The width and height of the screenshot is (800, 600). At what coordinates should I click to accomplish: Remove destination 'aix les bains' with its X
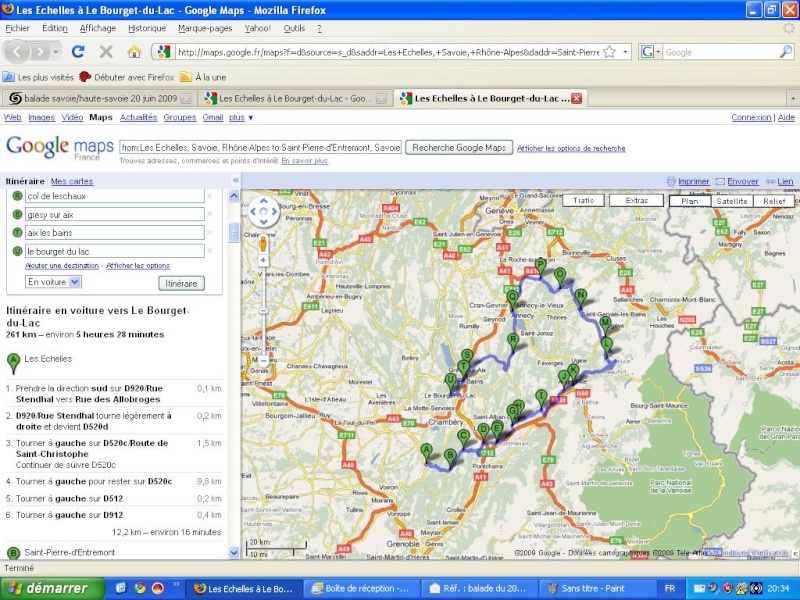click(x=209, y=233)
